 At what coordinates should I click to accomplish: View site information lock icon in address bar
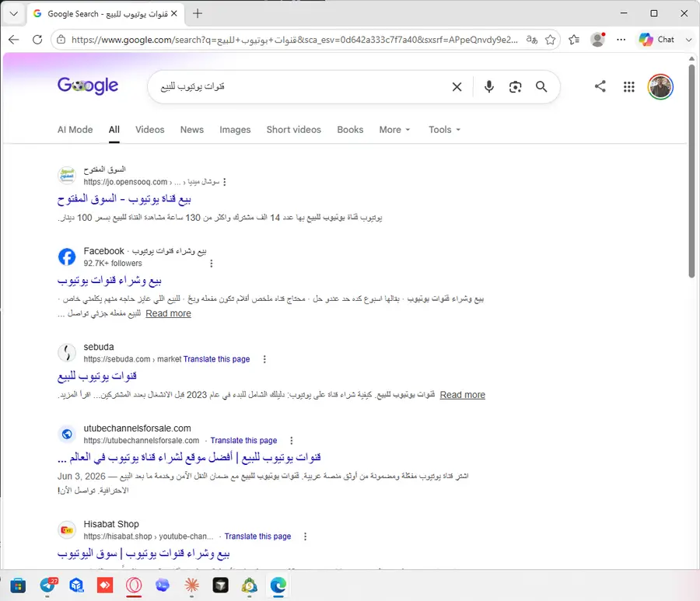61,40
